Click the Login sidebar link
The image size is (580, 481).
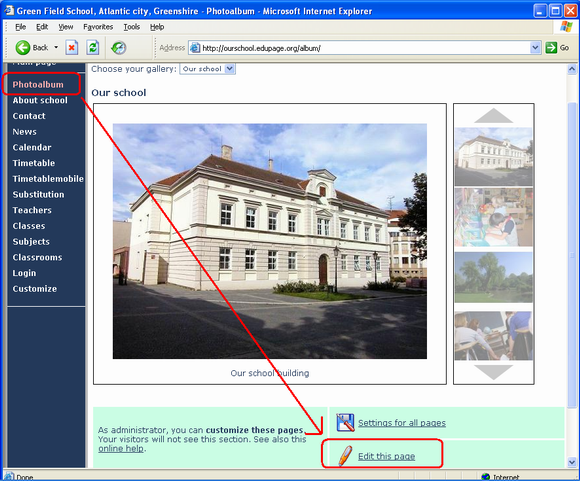24,273
